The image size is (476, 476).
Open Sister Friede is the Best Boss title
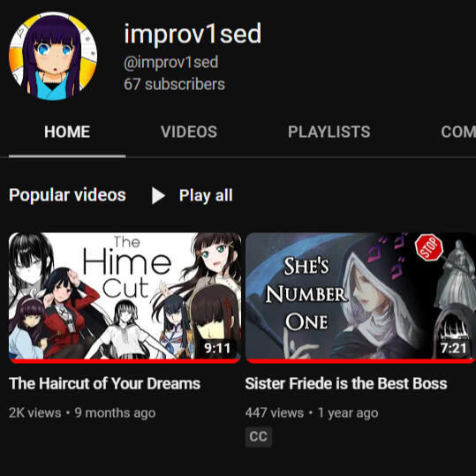(346, 383)
